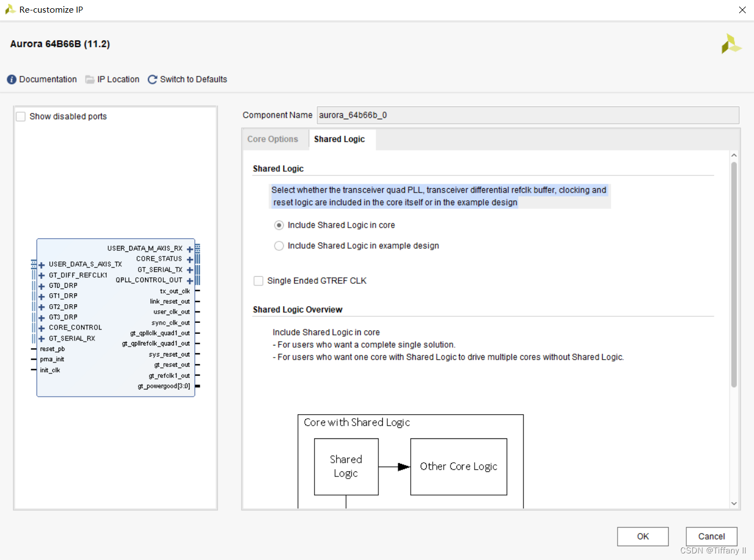Click the vertical scrollbar thumb of options panel
Screen dimensions: 754x560
pos(734,274)
